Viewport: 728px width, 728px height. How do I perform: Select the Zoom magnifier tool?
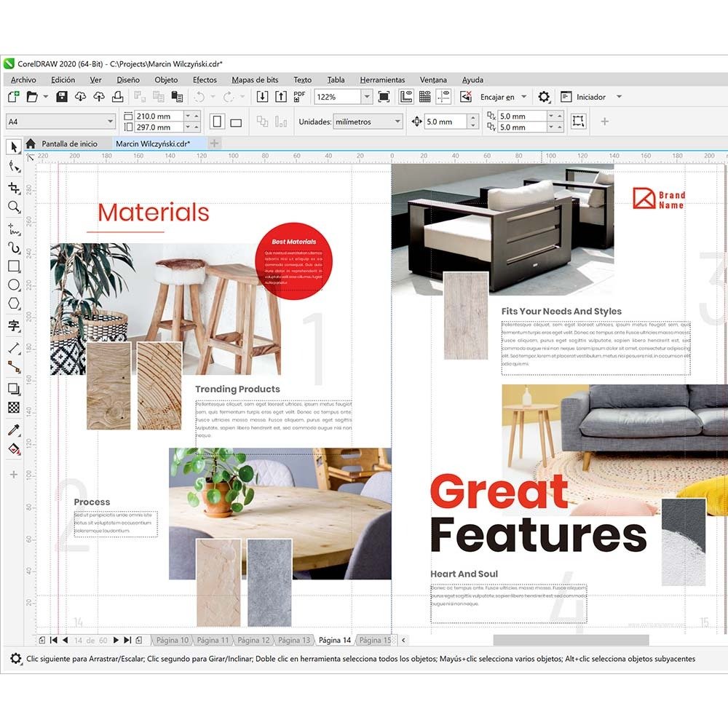pyautogui.click(x=13, y=207)
